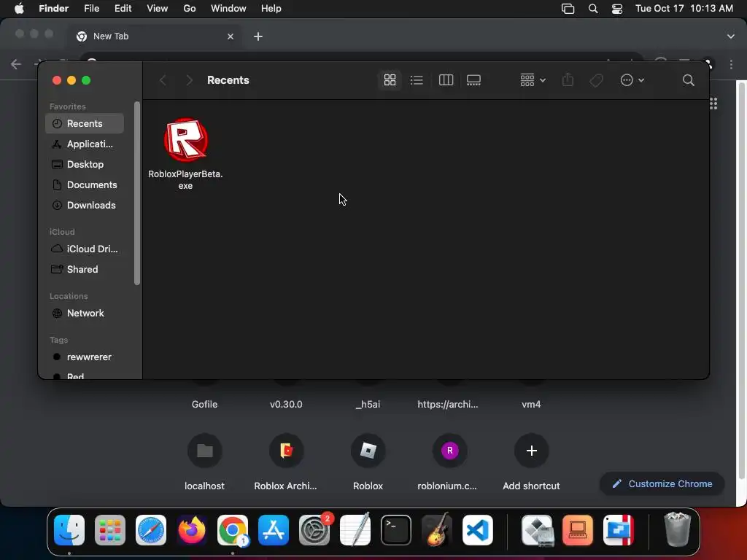Open the Edit menu
This screenshot has width=747, height=560.
pos(123,9)
